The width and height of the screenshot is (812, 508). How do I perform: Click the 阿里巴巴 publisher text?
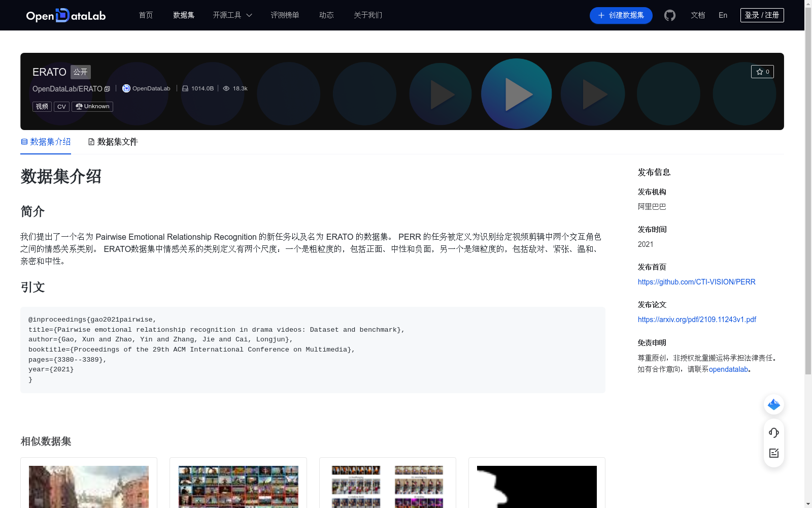[x=652, y=207]
